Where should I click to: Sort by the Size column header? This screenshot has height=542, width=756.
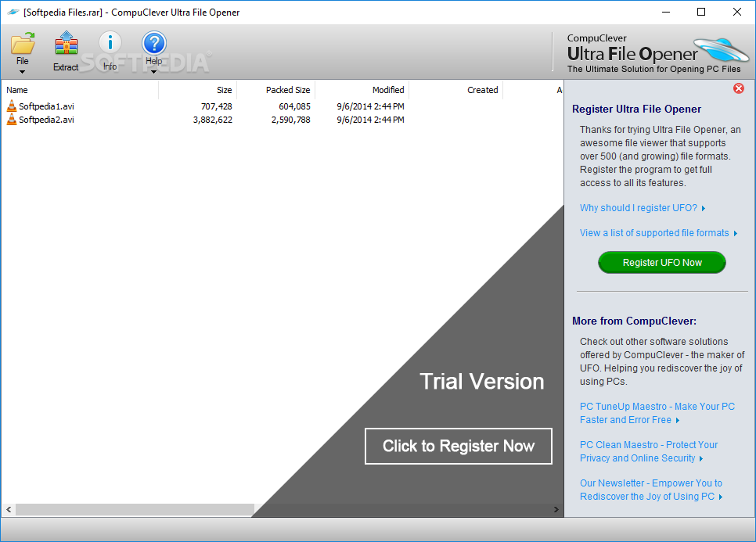198,90
